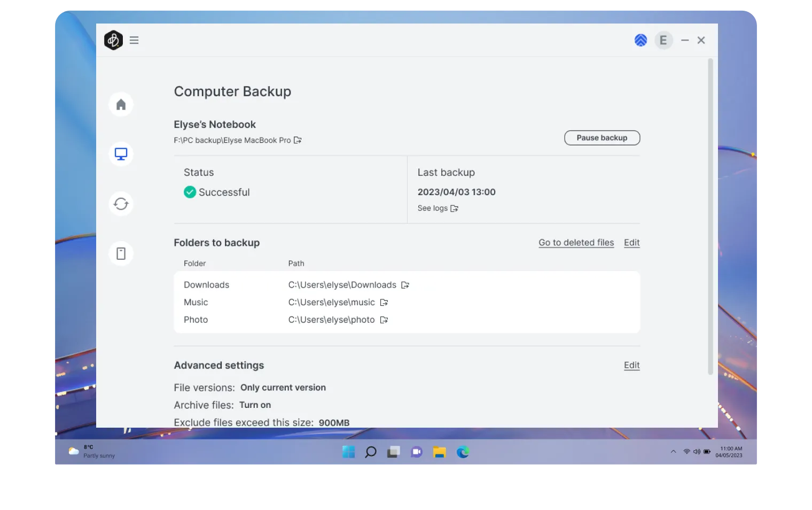Edit the folders to backup list
Image resolution: width=812 pixels, height=510 pixels.
point(631,242)
